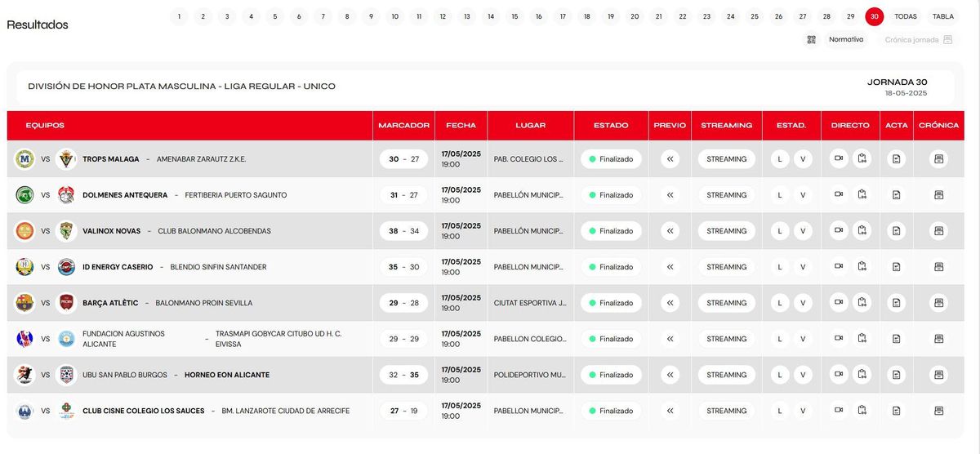Open local stats L for Trops Malaga match
Image resolution: width=980 pixels, height=454 pixels.
pyautogui.click(x=780, y=159)
